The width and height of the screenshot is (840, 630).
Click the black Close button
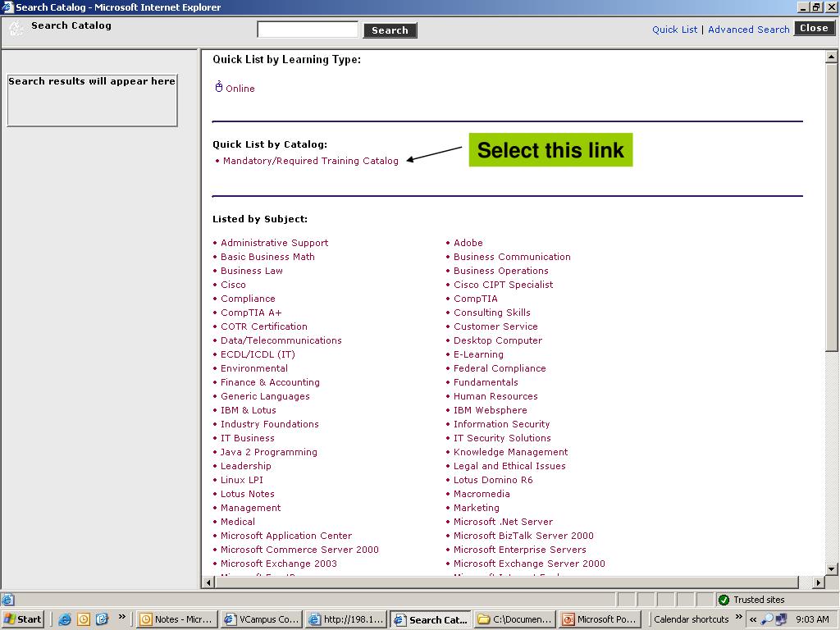[x=814, y=28]
